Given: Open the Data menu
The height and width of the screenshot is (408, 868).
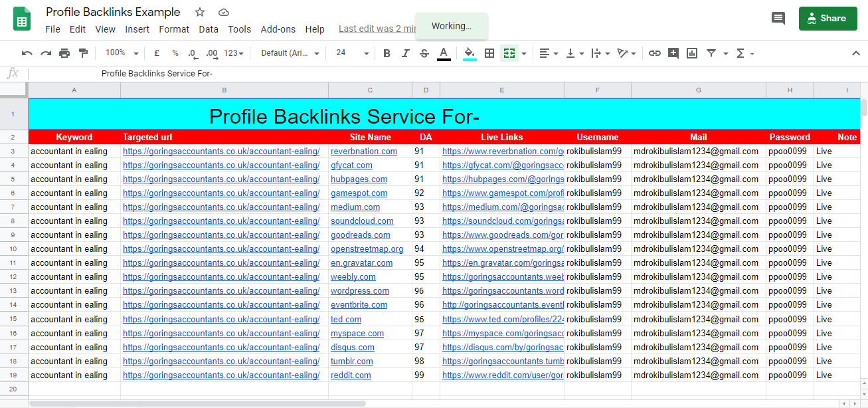Looking at the screenshot, I should tap(209, 29).
